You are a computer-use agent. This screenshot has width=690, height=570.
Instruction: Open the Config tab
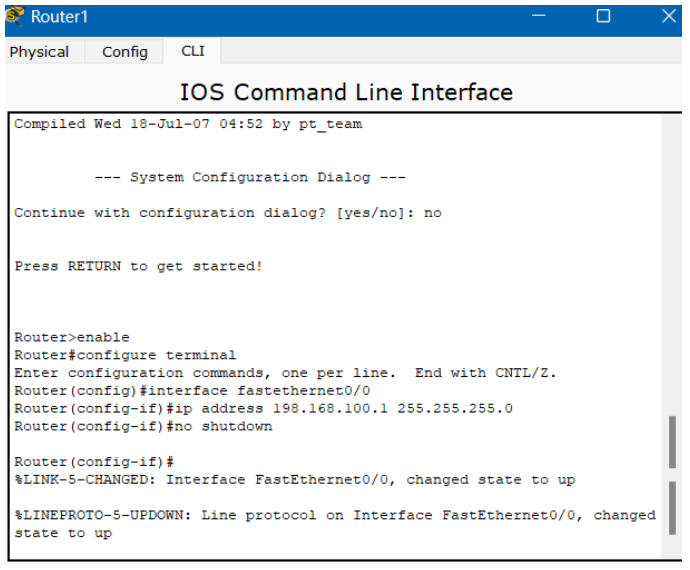pyautogui.click(x=125, y=52)
